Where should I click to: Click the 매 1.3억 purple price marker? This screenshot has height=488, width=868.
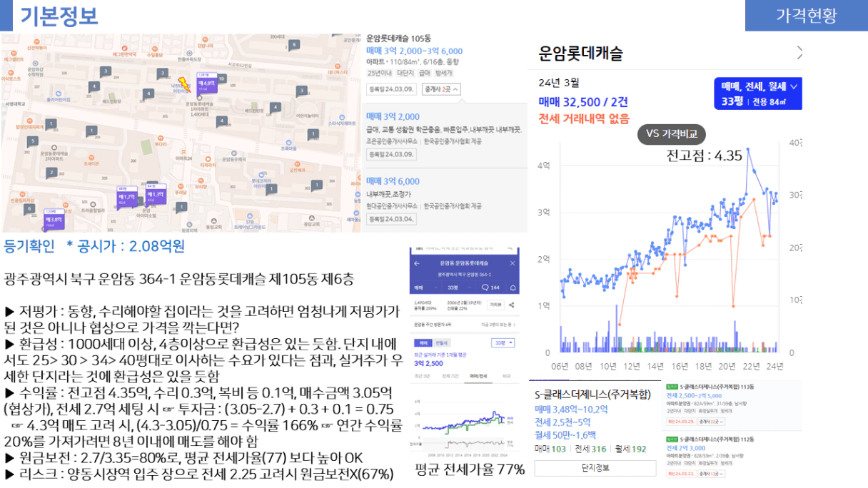(x=156, y=195)
